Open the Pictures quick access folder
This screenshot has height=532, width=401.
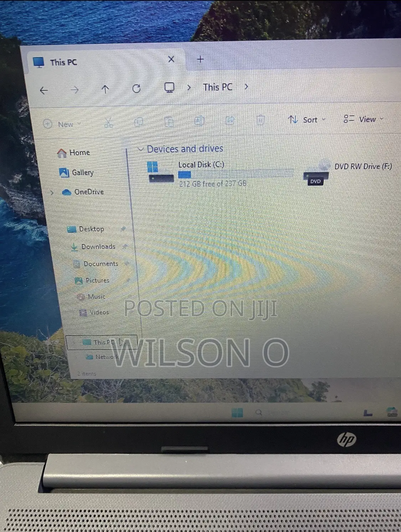92,280
